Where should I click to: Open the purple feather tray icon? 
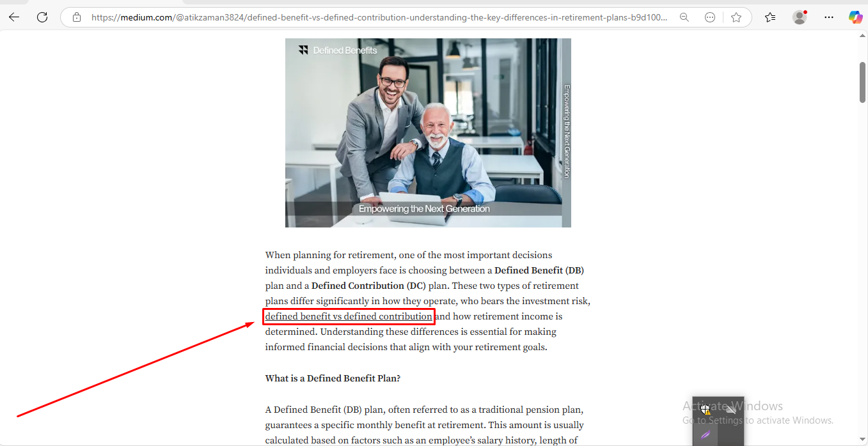[706, 434]
